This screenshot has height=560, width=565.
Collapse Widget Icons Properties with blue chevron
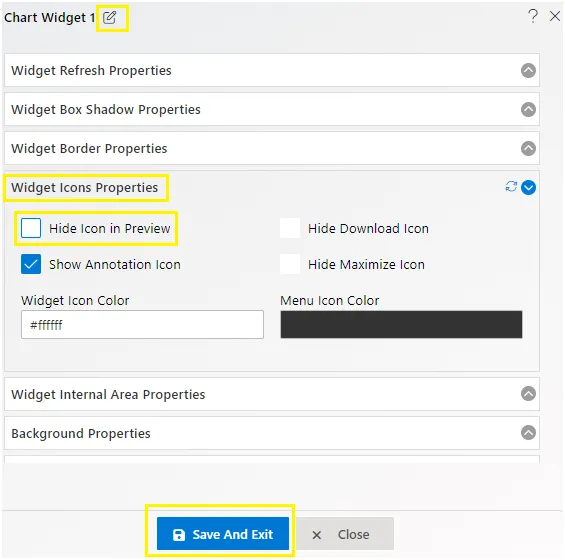pyautogui.click(x=528, y=187)
